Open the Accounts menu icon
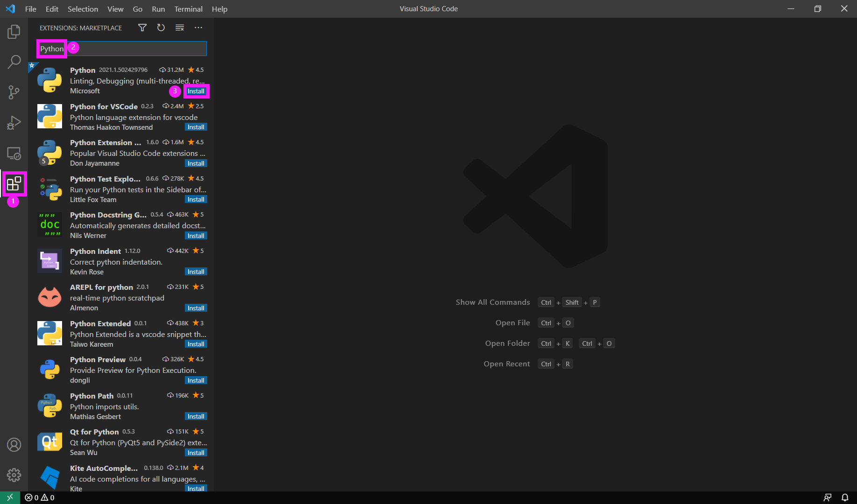Screen dimensions: 857x504 coord(14,445)
